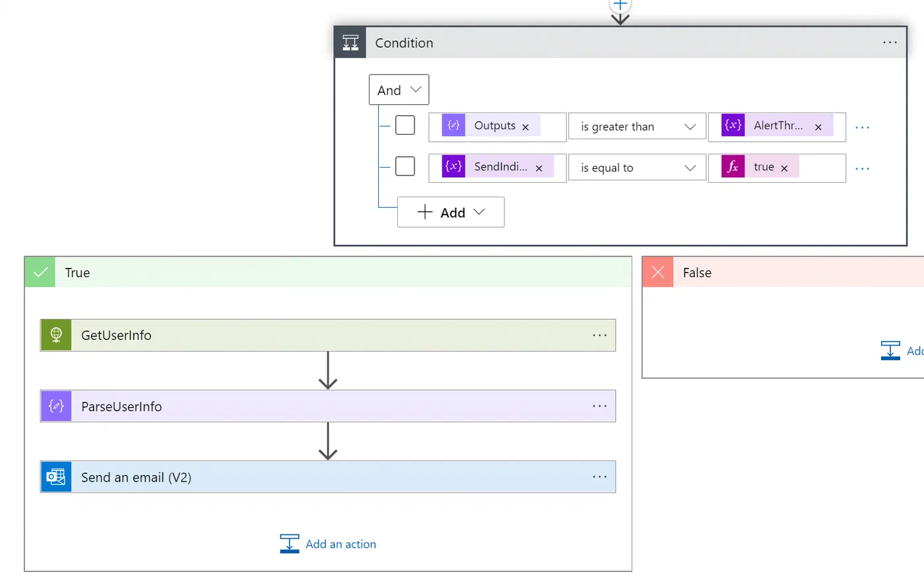Open the Condition card ellipsis menu

[890, 42]
